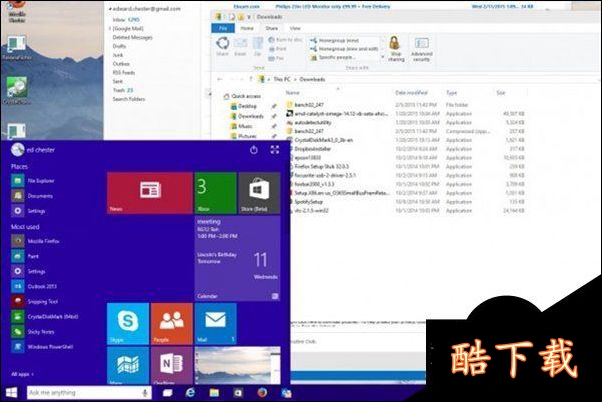Select Burn to disc in the ribbon
Image resolution: width=602 pixels, height=402 pixels.
285,40
